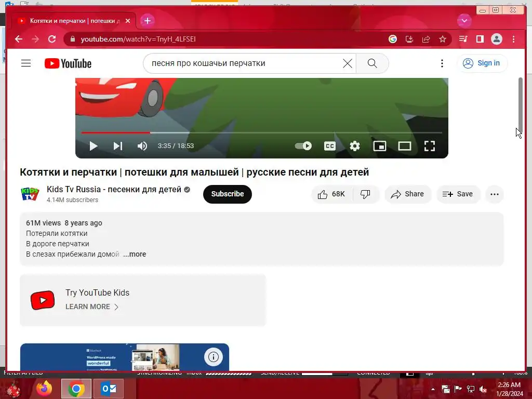The height and width of the screenshot is (399, 532).
Task: Open more actions ellipsis next to Save
Action: pos(495,194)
